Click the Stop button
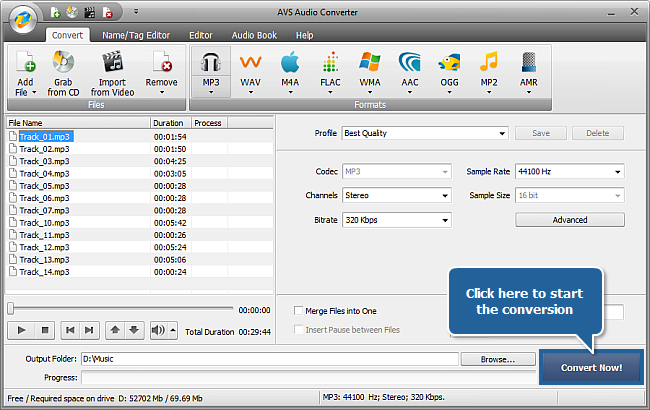The image size is (650, 410). click(x=45, y=330)
